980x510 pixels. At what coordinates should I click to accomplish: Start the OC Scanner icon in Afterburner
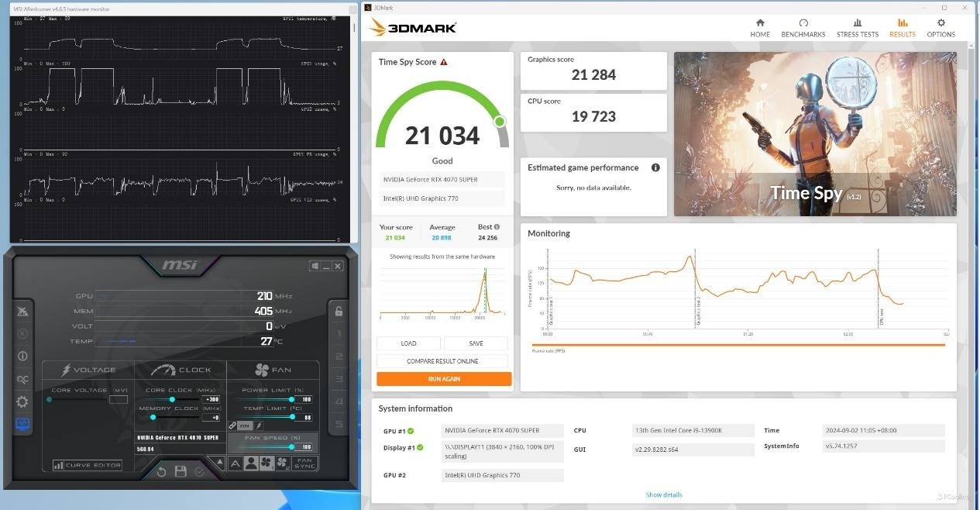(x=22, y=379)
